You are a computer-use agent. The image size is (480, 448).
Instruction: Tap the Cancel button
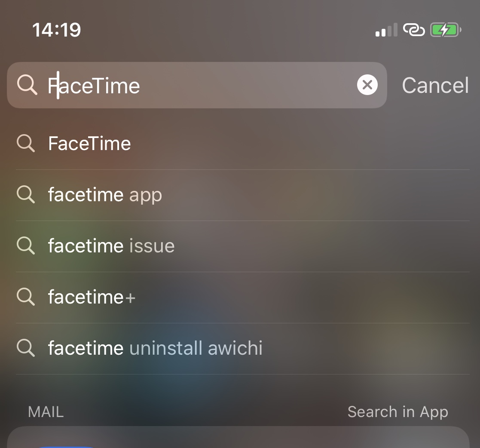435,85
